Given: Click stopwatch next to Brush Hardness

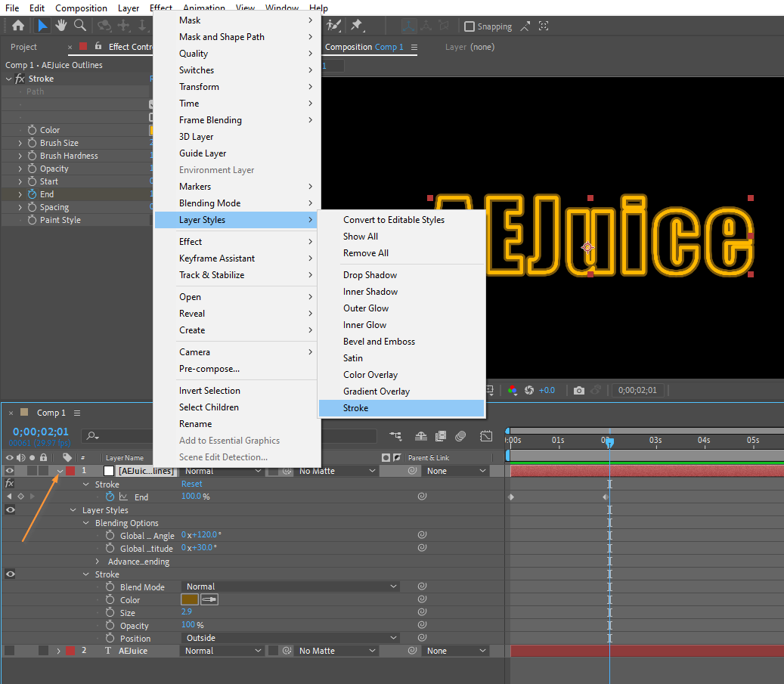Looking at the screenshot, I should (x=32, y=156).
